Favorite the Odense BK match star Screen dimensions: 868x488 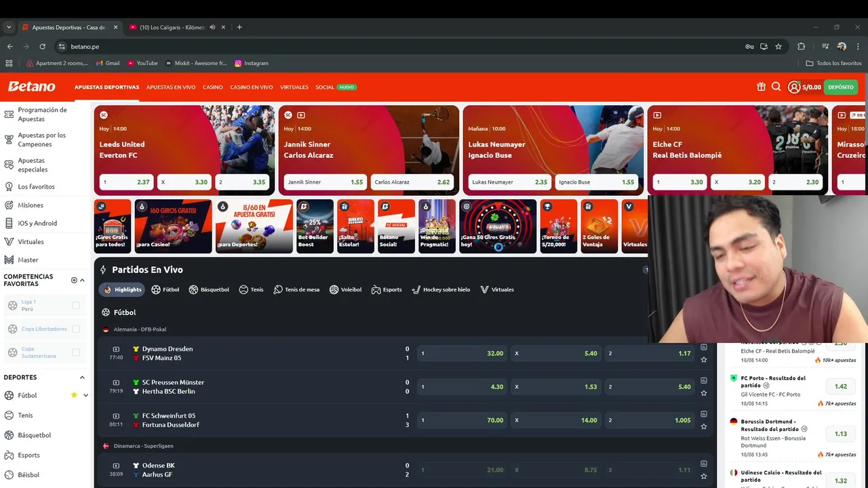(704, 476)
